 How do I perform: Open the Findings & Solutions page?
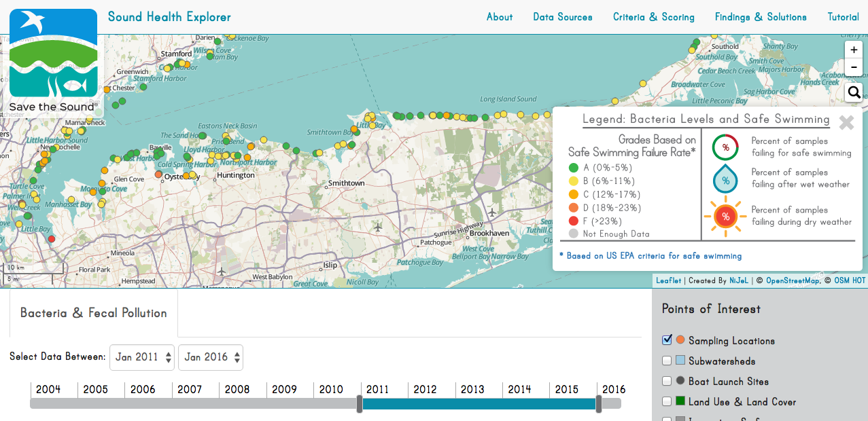click(x=761, y=17)
